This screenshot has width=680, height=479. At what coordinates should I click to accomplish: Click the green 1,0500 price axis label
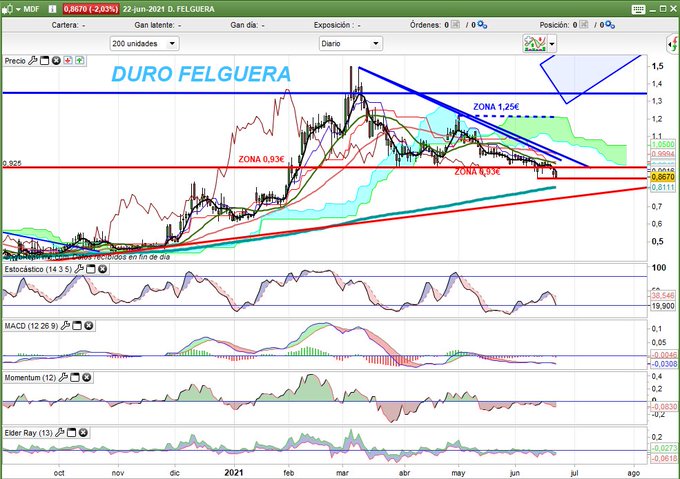pos(663,144)
